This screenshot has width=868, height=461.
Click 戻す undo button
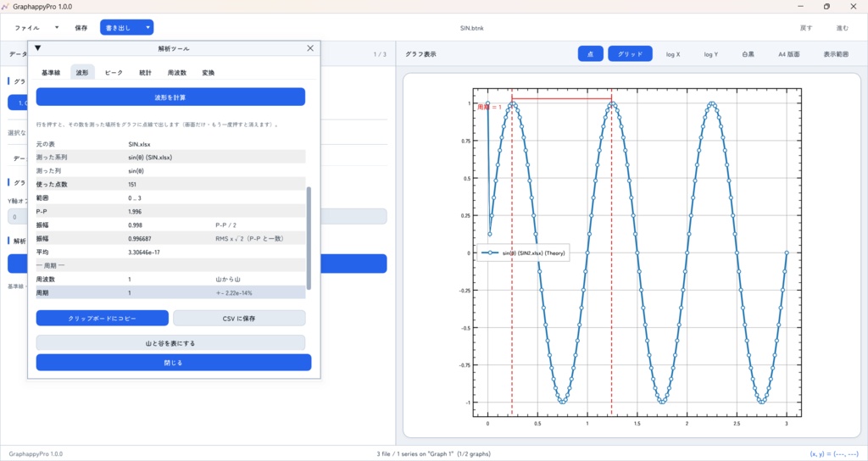[x=806, y=28]
